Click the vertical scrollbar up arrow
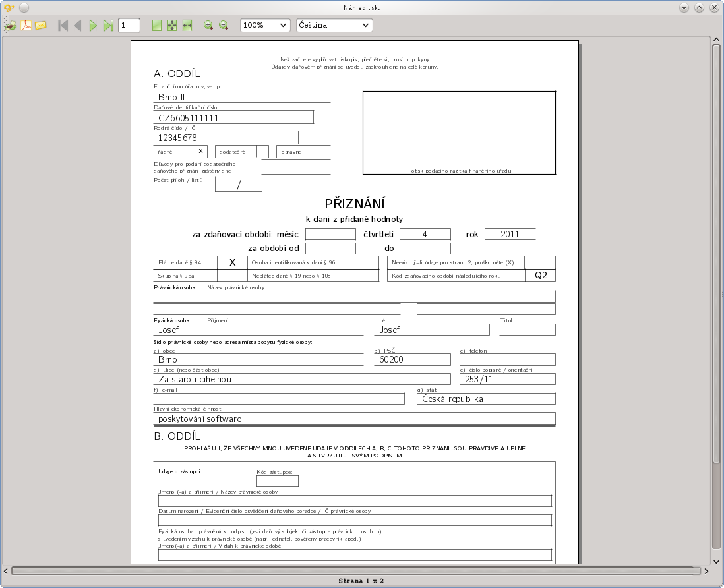The image size is (724, 588). [716, 40]
